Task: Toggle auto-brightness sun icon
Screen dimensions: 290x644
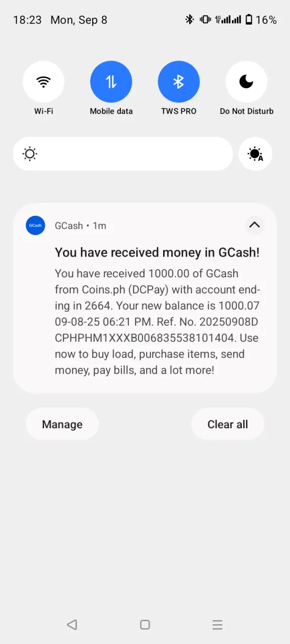Action: 255,154
